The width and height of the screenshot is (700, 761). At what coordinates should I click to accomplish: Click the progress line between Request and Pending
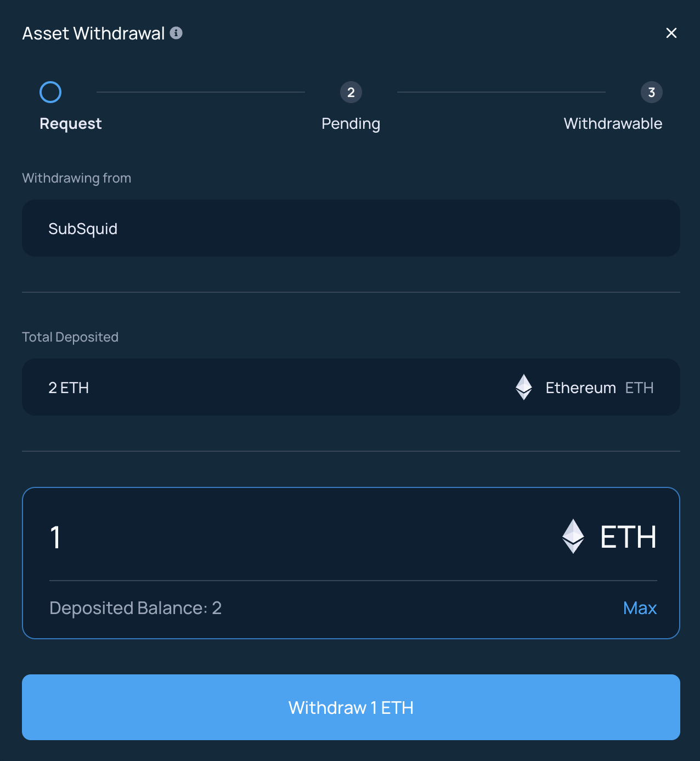point(201,92)
